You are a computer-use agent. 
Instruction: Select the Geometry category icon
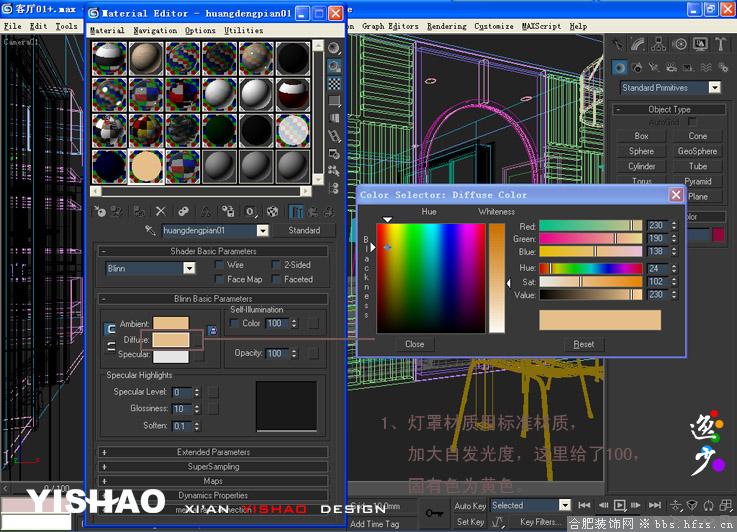point(619,68)
